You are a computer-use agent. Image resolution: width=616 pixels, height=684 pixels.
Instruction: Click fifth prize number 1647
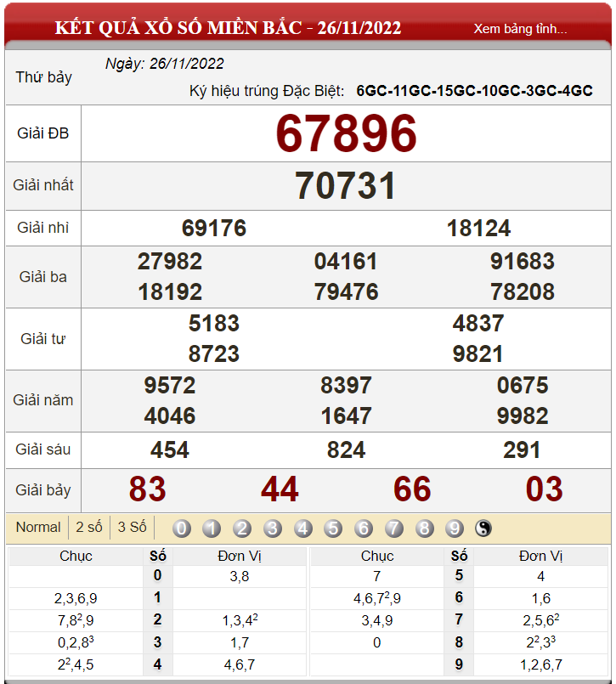[x=346, y=415]
